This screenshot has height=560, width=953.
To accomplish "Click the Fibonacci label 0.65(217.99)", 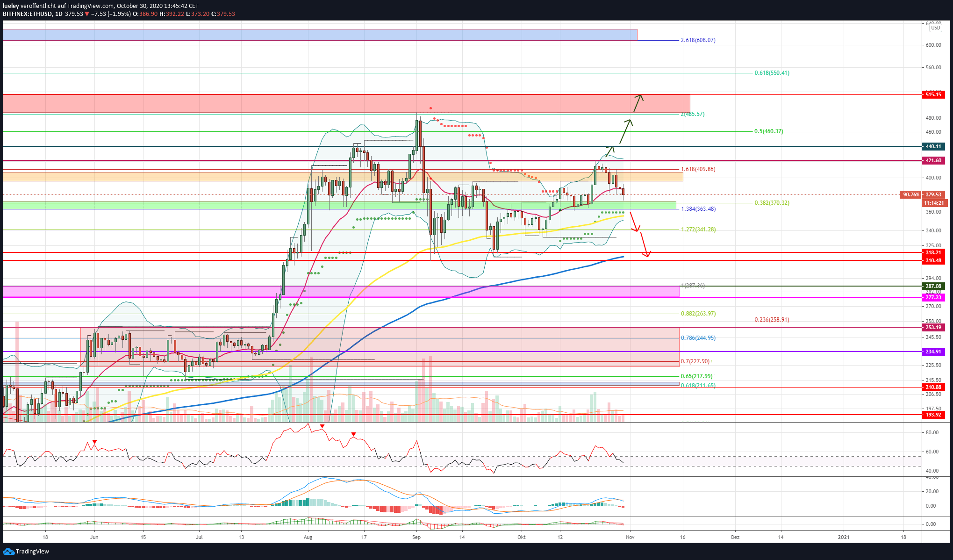I will click(696, 376).
